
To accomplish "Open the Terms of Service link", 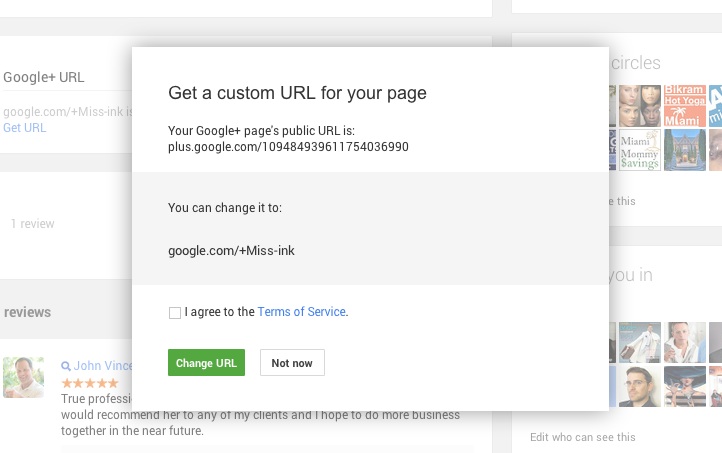I will (x=301, y=312).
